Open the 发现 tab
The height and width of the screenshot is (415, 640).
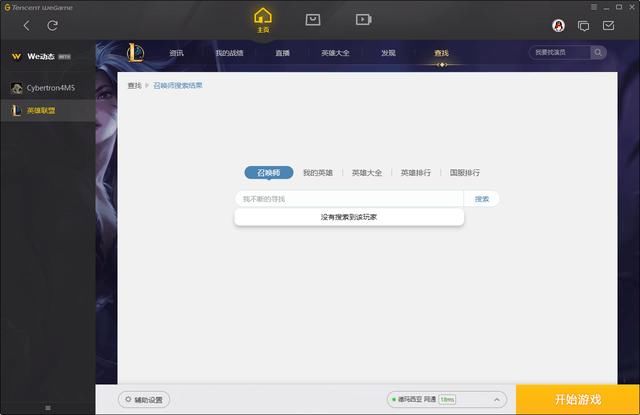click(388, 53)
